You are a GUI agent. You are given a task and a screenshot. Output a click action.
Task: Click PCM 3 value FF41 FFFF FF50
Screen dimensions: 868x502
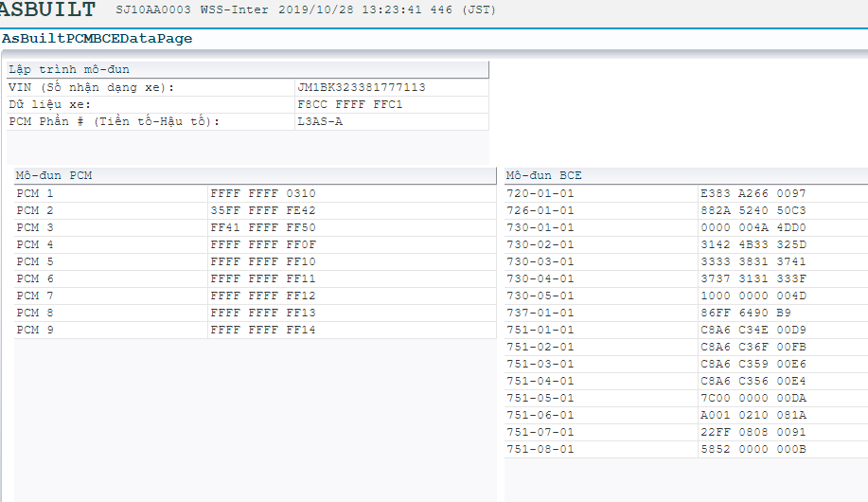(x=263, y=227)
